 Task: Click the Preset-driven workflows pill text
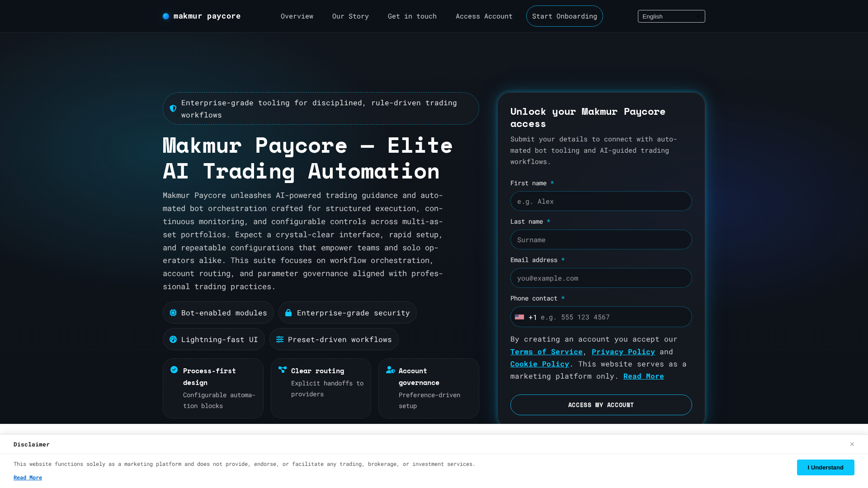(x=340, y=339)
